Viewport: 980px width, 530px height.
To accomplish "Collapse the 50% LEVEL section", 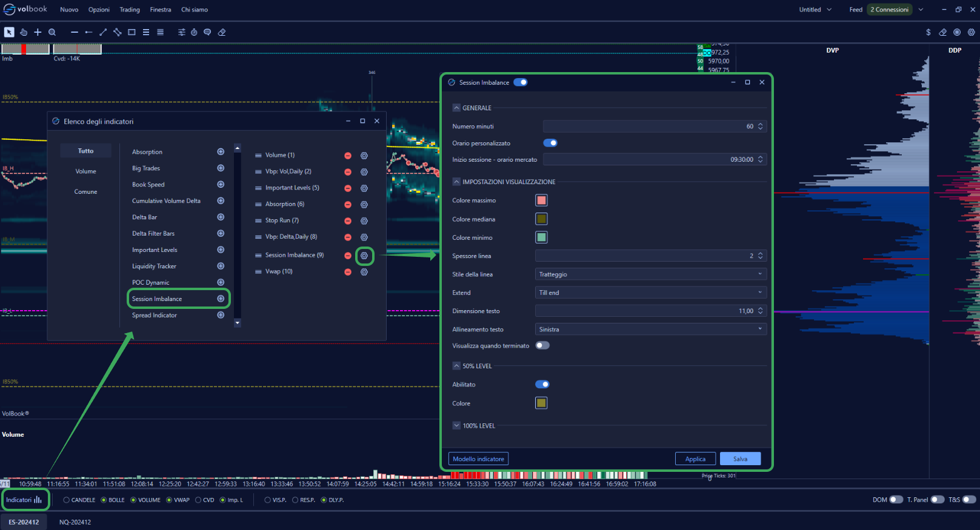I will tap(456, 366).
